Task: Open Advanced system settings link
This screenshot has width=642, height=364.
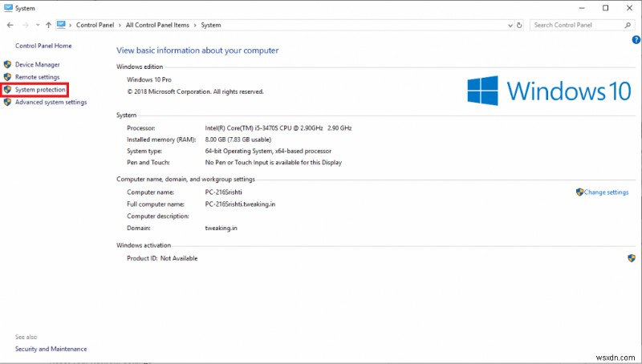Action: (51, 103)
